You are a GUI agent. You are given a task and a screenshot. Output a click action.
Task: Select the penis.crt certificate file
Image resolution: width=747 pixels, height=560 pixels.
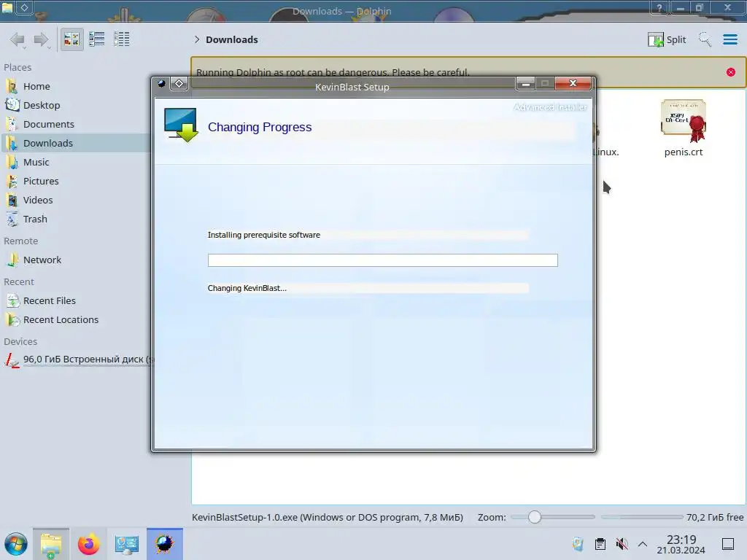coord(683,128)
